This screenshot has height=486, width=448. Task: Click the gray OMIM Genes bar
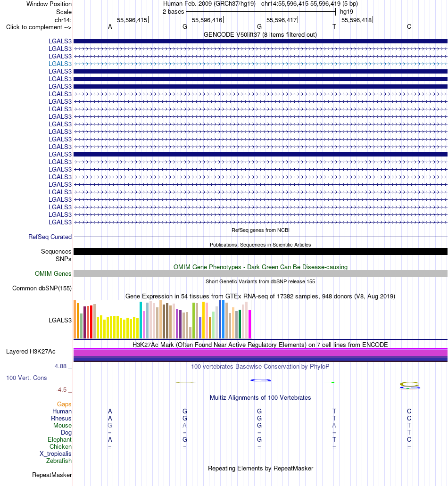pos(260,274)
